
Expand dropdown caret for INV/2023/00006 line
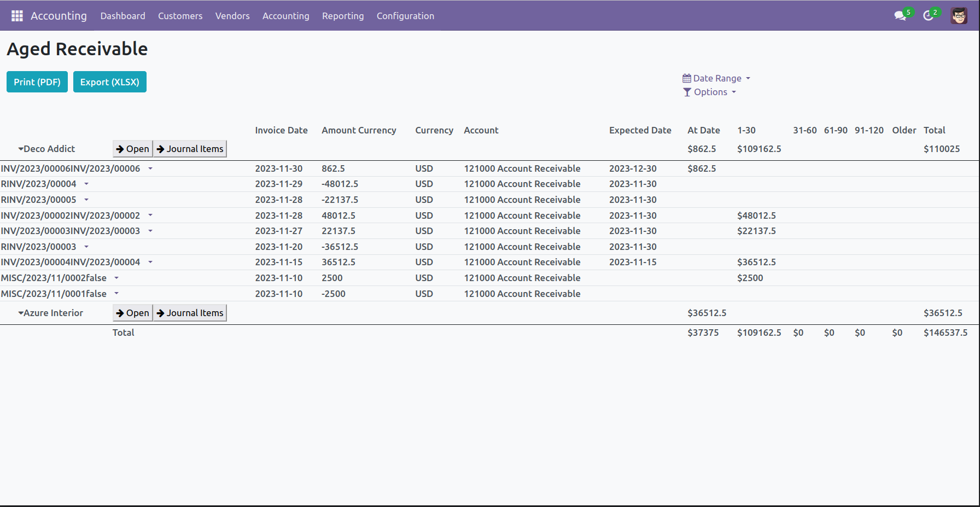point(150,169)
